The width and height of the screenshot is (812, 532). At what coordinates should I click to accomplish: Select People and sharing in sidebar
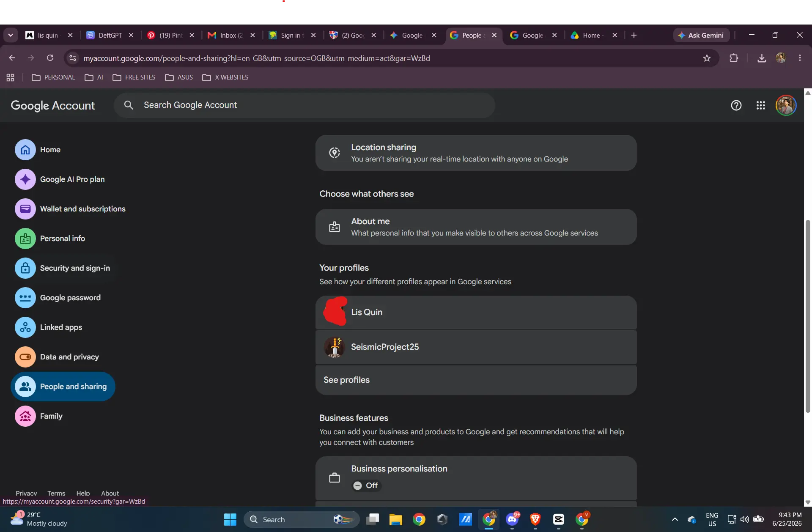63,387
